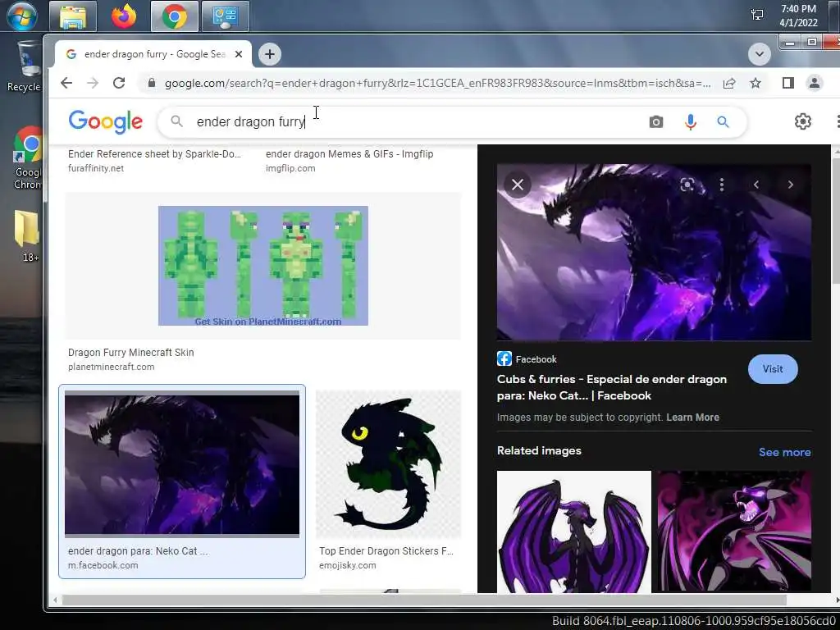
Task: Click ender dragon Memes & GIFs - Imgflip caption
Action: [x=349, y=153]
